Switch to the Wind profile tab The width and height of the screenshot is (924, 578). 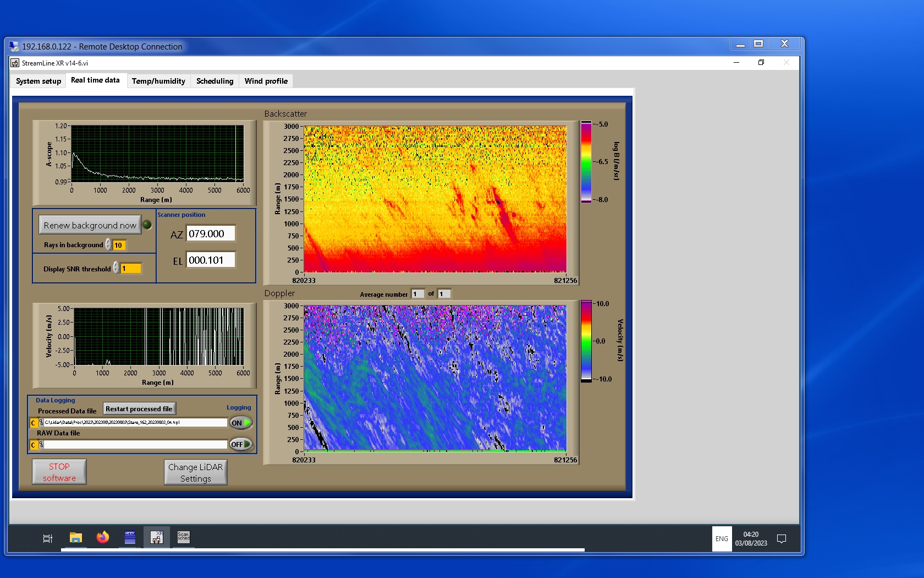(x=266, y=81)
